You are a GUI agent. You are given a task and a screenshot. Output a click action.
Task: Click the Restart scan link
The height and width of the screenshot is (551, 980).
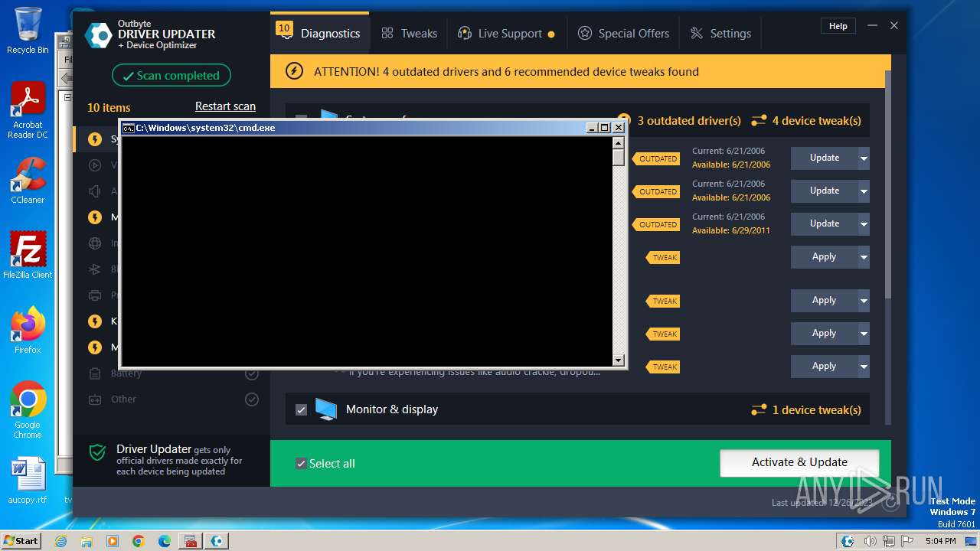[x=225, y=106]
